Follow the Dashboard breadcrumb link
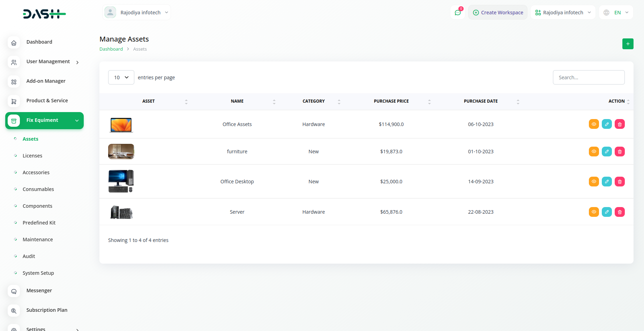644x331 pixels. (111, 49)
